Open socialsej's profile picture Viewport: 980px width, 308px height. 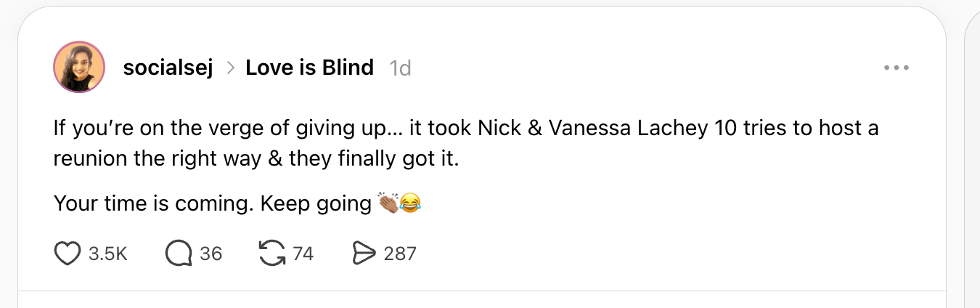coord(79,68)
